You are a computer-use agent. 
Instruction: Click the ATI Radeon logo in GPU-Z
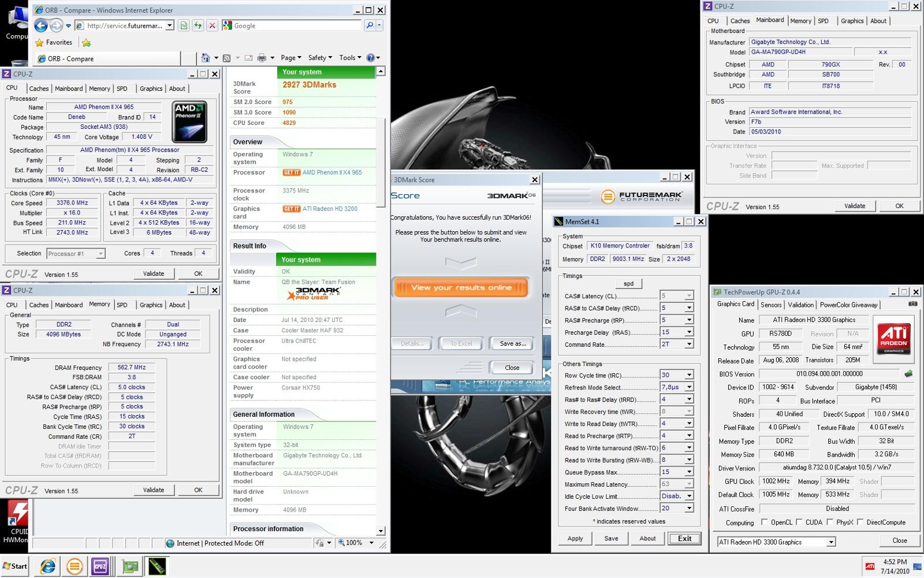(894, 338)
